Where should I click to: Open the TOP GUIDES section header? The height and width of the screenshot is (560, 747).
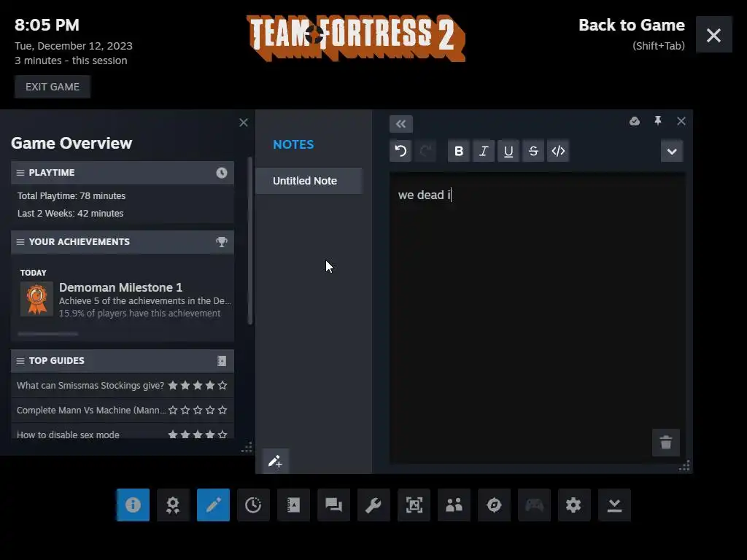click(x=123, y=361)
